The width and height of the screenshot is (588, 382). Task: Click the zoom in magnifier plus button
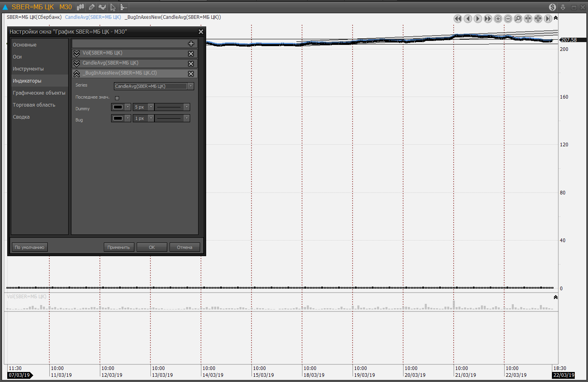[x=498, y=19]
